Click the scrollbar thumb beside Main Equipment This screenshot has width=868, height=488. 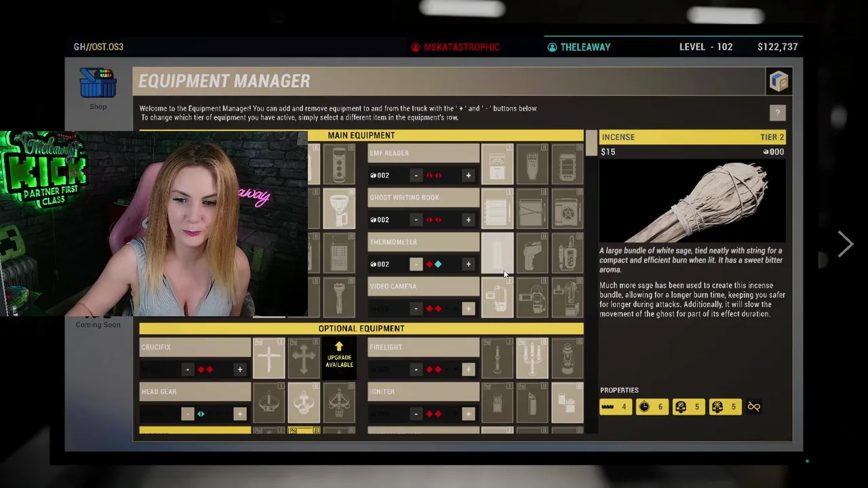[591, 142]
